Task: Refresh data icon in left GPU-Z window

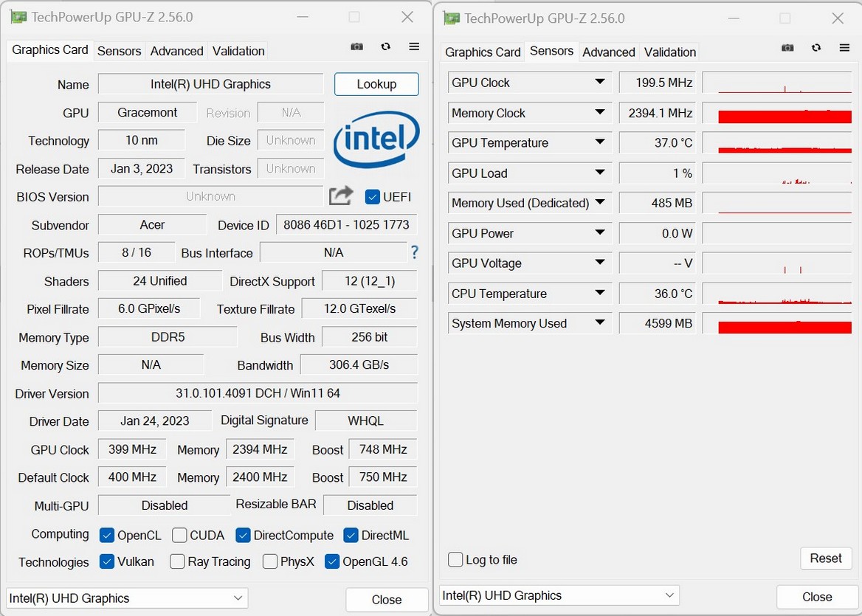Action: [x=386, y=46]
